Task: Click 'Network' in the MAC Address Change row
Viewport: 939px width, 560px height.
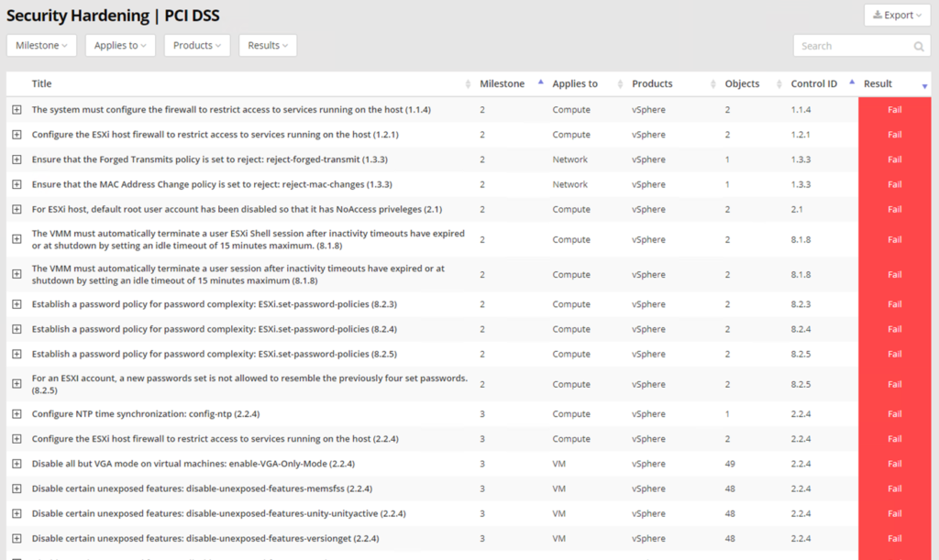Action: click(569, 184)
